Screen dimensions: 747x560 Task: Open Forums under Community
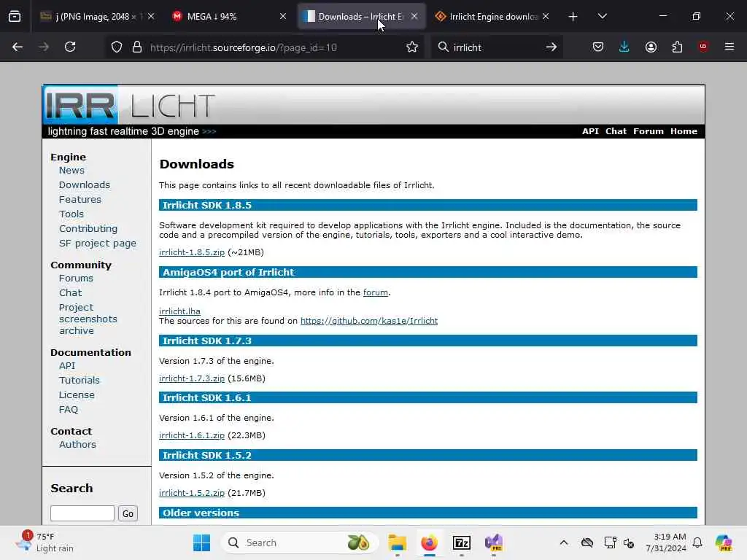point(76,278)
